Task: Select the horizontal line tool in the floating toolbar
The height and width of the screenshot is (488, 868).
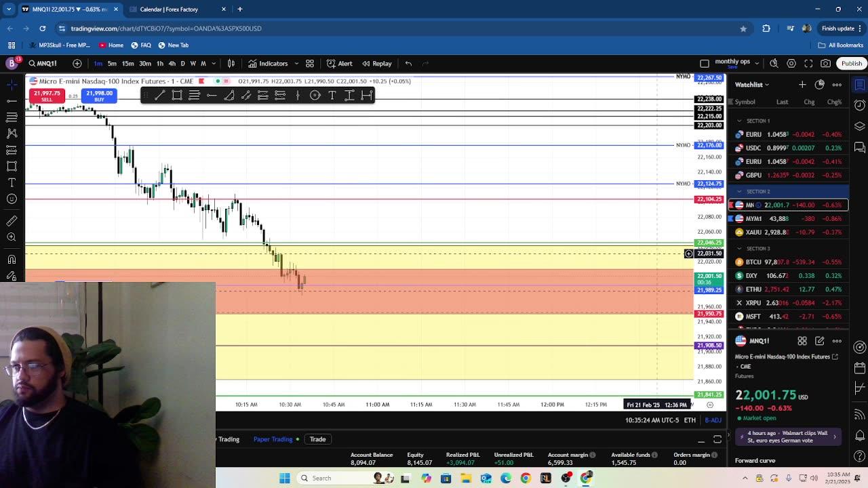Action: pyautogui.click(x=212, y=96)
